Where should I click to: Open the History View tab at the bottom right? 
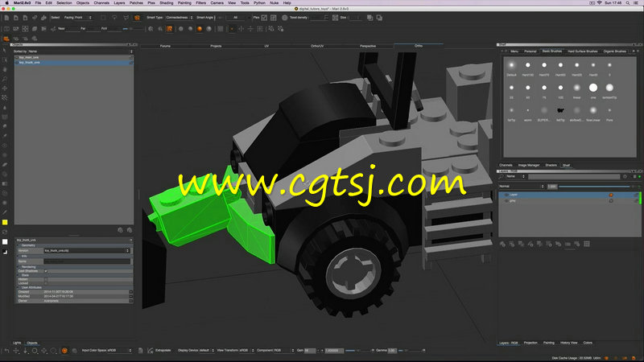click(x=569, y=343)
